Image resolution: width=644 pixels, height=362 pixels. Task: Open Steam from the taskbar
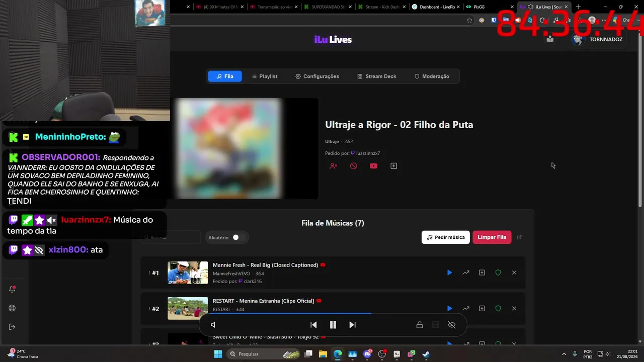tap(426, 354)
